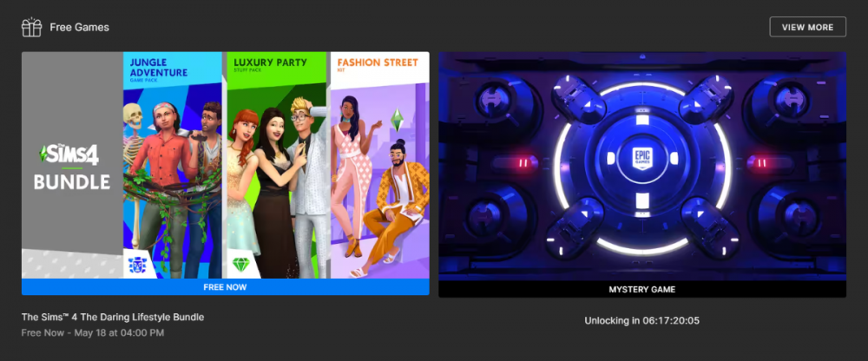The image size is (868, 361).
Task: Click the green diamond Luxury Party icon
Action: coord(240,266)
